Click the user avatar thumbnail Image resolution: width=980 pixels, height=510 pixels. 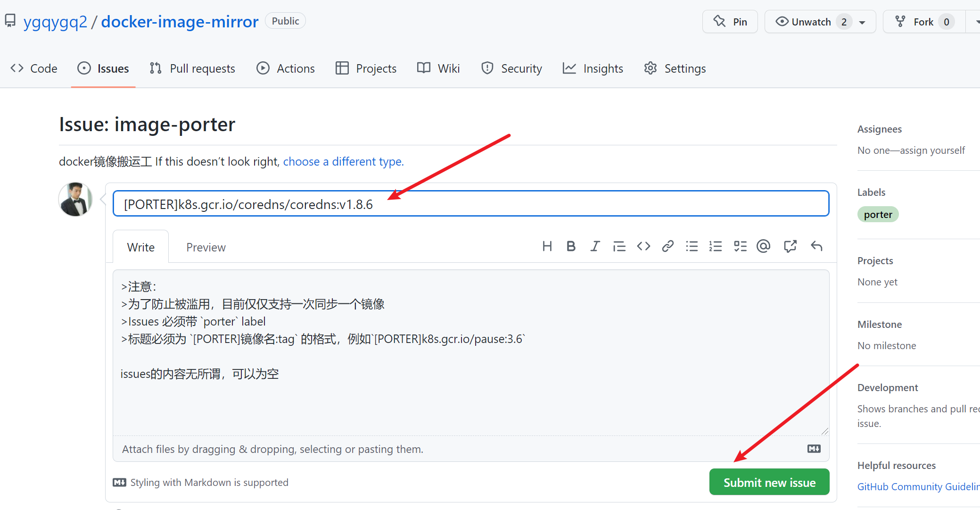75,199
